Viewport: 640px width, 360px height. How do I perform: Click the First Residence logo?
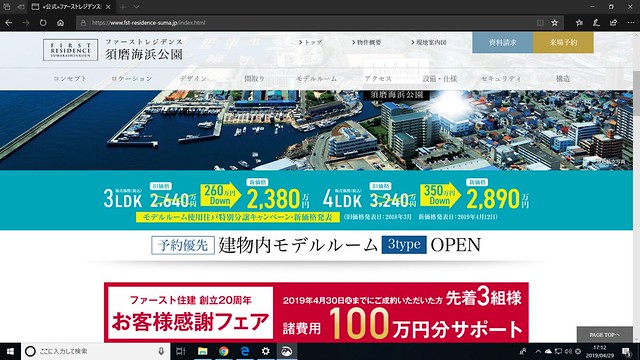pyautogui.click(x=71, y=50)
